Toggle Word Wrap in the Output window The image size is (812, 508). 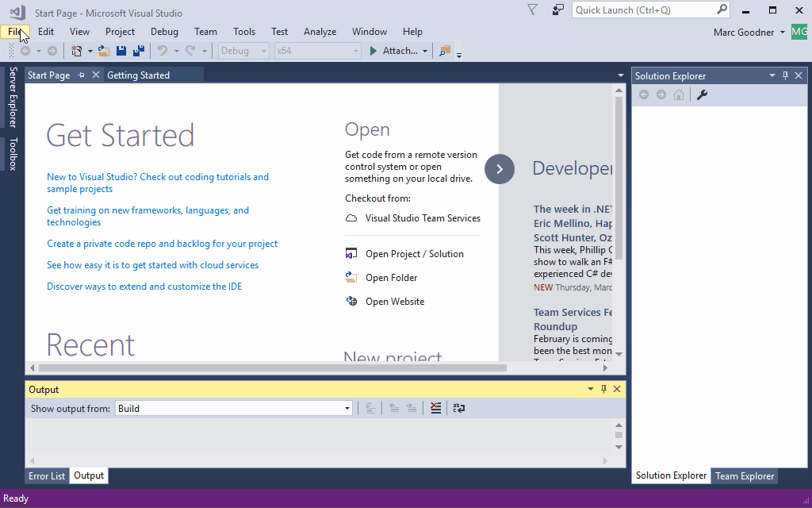point(458,407)
